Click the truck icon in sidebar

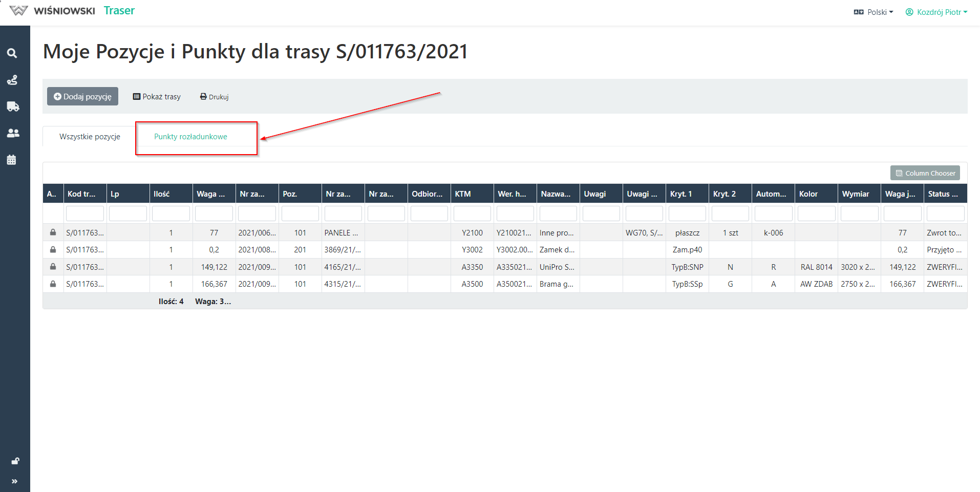click(x=13, y=106)
